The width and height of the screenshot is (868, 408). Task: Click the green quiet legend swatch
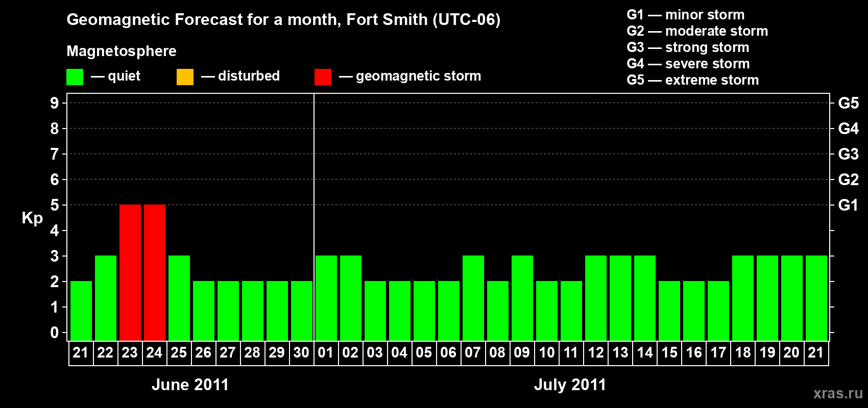click(75, 77)
